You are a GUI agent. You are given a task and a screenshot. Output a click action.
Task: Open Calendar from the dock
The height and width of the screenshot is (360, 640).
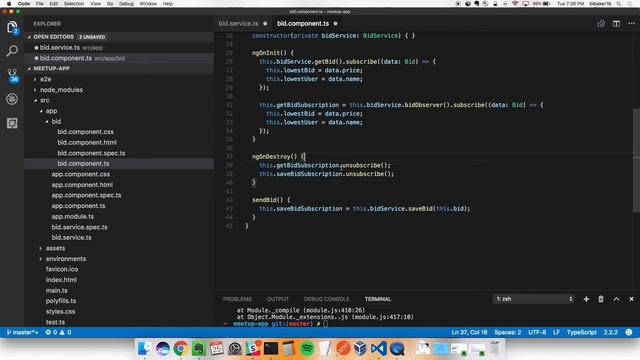(217, 349)
